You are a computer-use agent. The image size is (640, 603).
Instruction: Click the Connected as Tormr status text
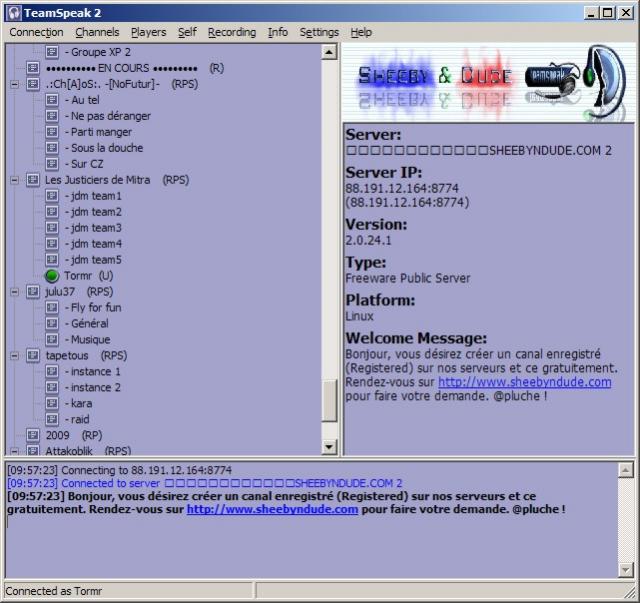pyautogui.click(x=53, y=591)
